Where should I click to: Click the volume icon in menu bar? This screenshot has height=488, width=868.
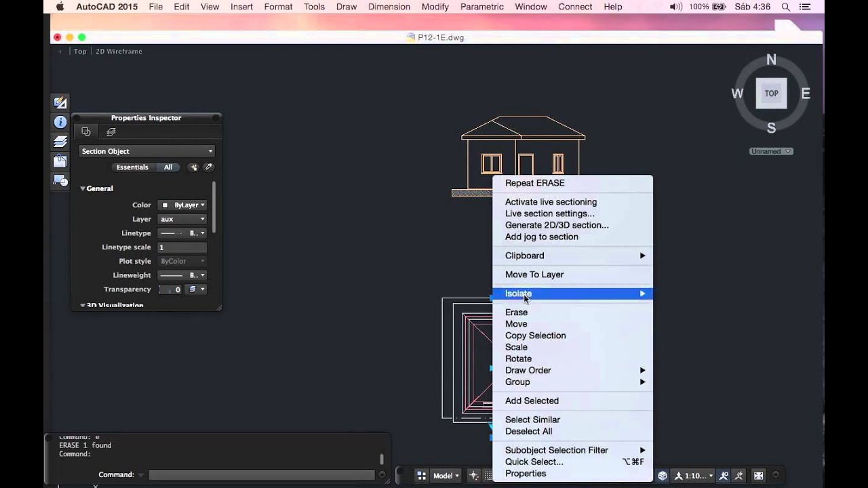point(676,7)
